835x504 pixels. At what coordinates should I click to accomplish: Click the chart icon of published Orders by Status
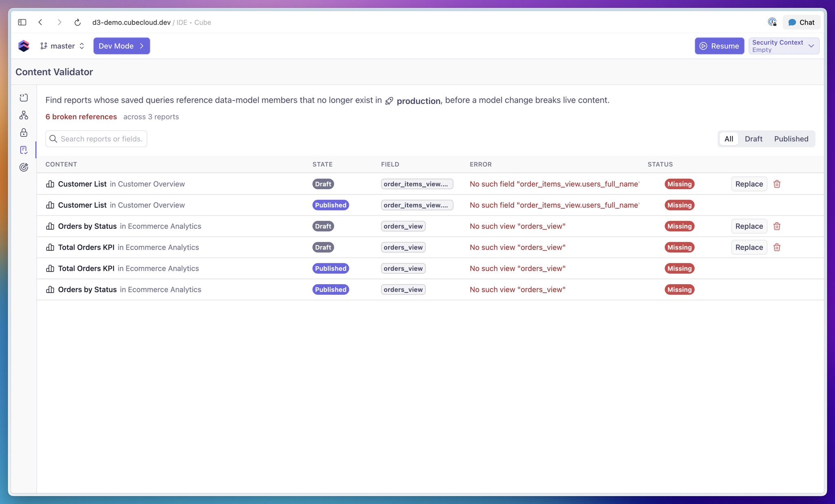[x=50, y=290]
